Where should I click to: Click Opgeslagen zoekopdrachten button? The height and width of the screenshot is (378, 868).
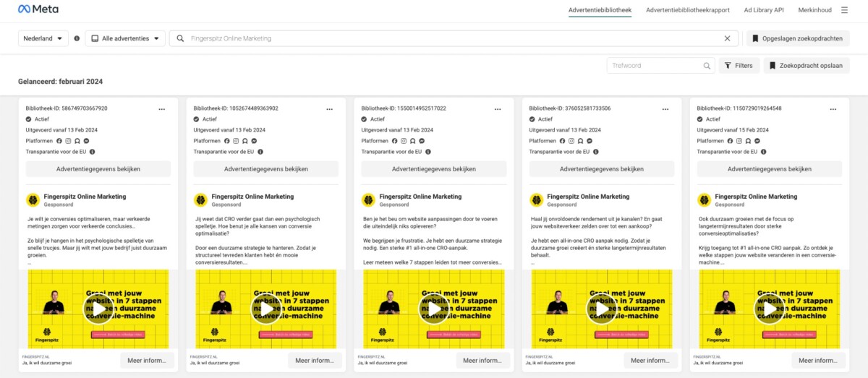tap(798, 38)
